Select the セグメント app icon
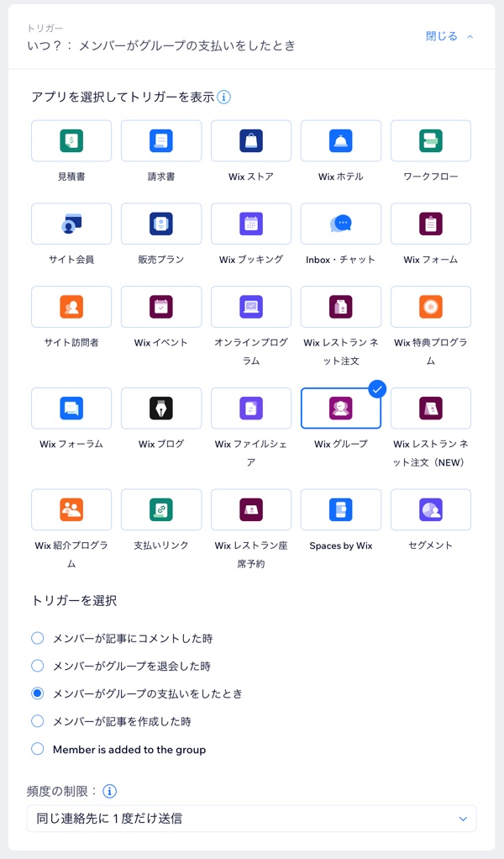Viewport: 504px width, 859px height. point(431,510)
